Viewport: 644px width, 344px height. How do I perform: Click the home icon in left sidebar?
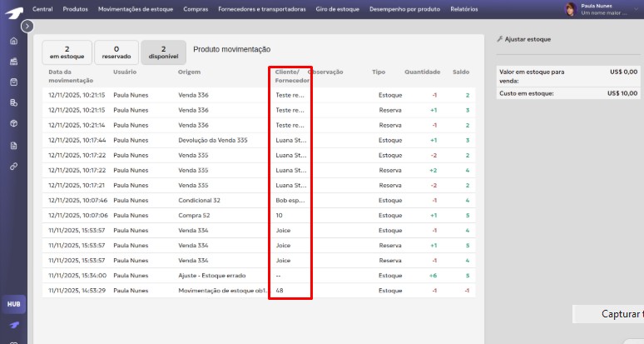click(x=13, y=41)
